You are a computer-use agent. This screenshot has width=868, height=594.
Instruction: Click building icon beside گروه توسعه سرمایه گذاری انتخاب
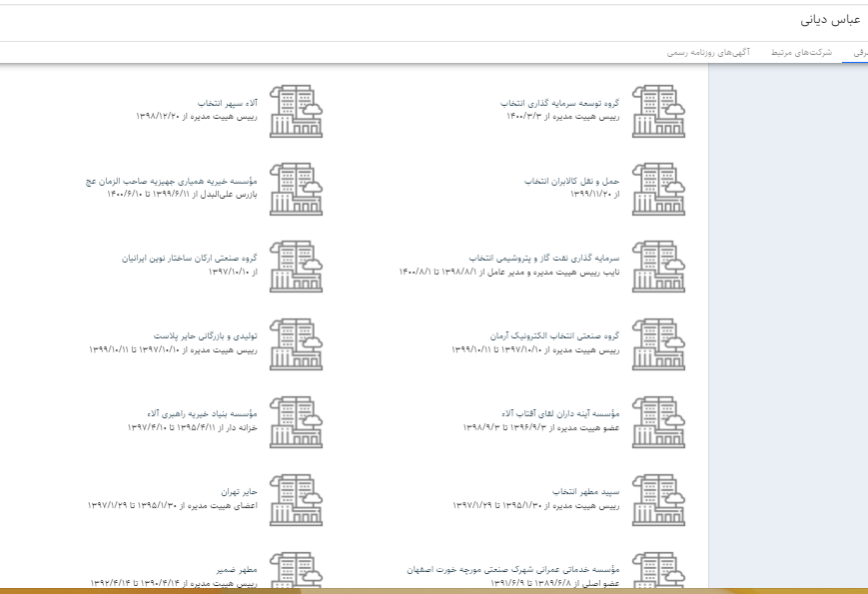tap(659, 111)
